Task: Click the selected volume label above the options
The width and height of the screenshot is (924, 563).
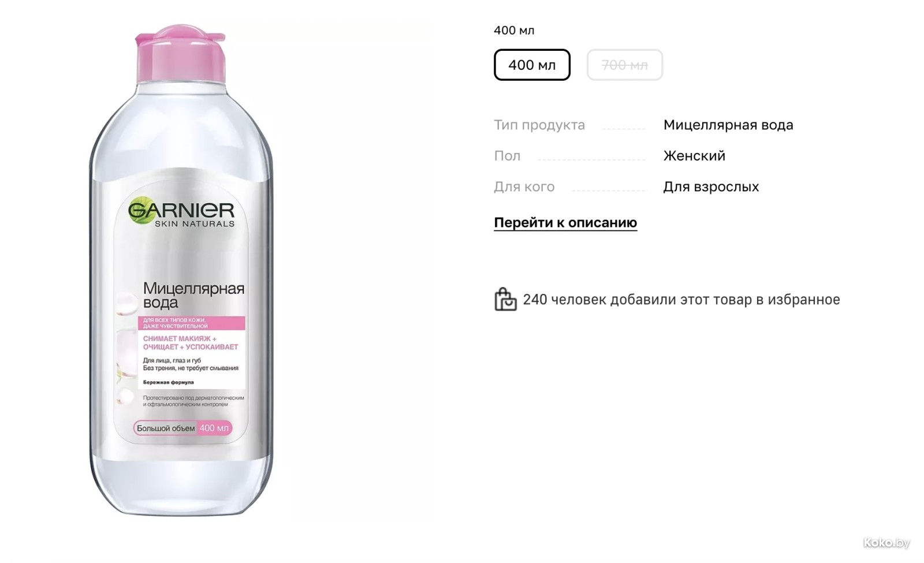Action: [514, 30]
